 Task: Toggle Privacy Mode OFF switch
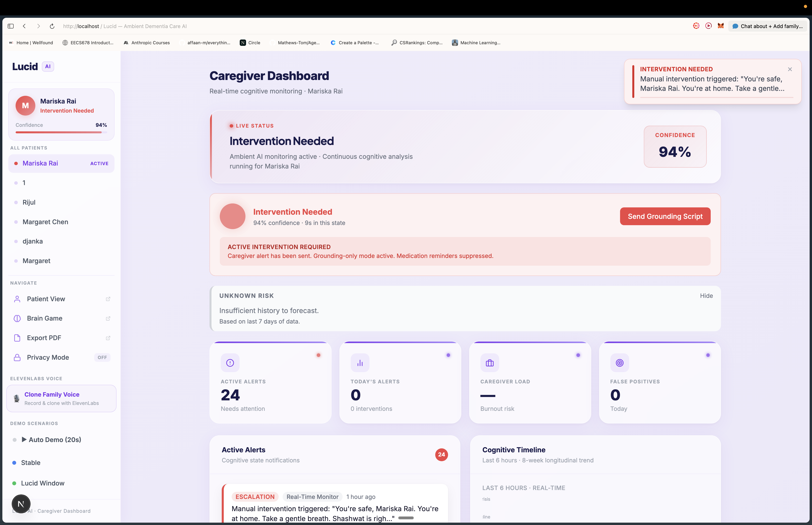102,357
